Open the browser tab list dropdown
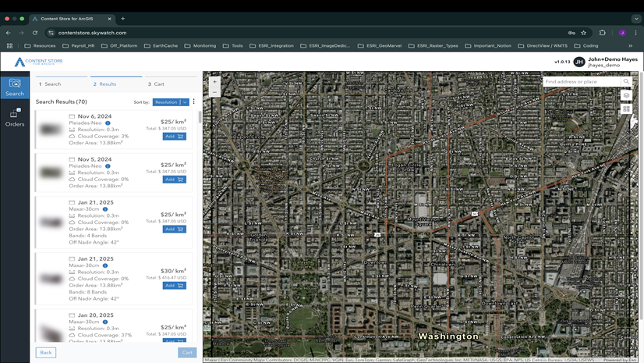Screen dimensions: 644x363 [636, 19]
